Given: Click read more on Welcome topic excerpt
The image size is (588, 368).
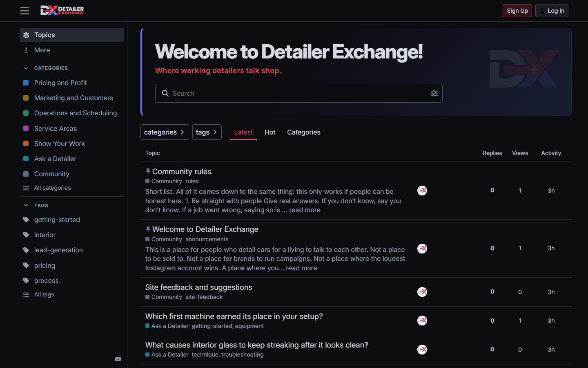Looking at the screenshot, I should (301, 268).
